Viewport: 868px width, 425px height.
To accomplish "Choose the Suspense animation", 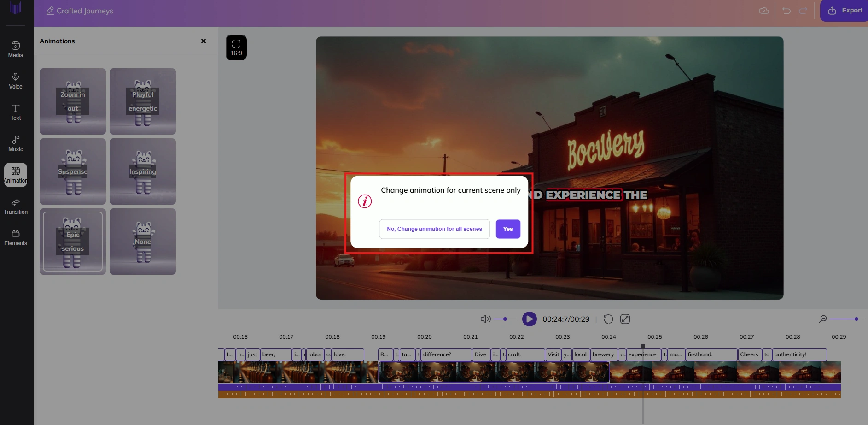I will [x=73, y=171].
